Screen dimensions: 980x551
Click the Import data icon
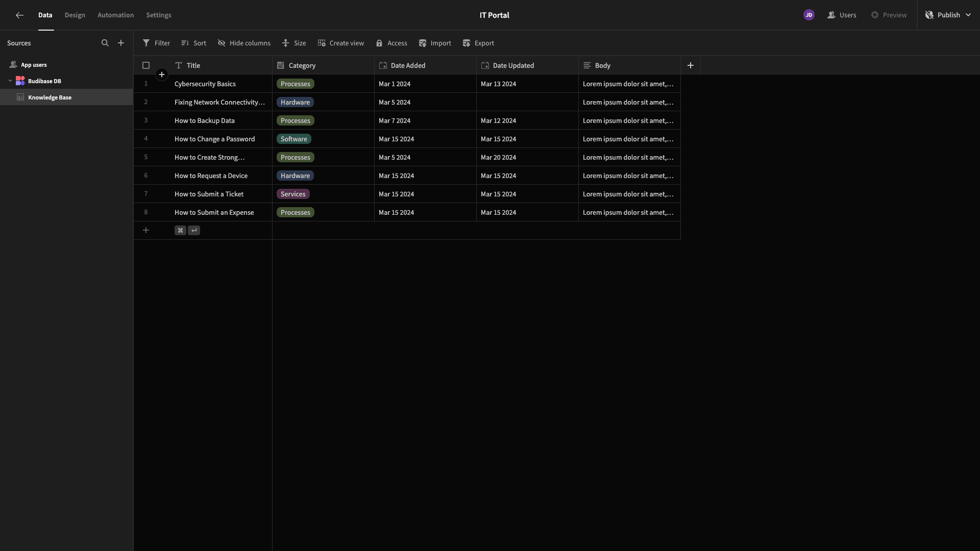(423, 43)
